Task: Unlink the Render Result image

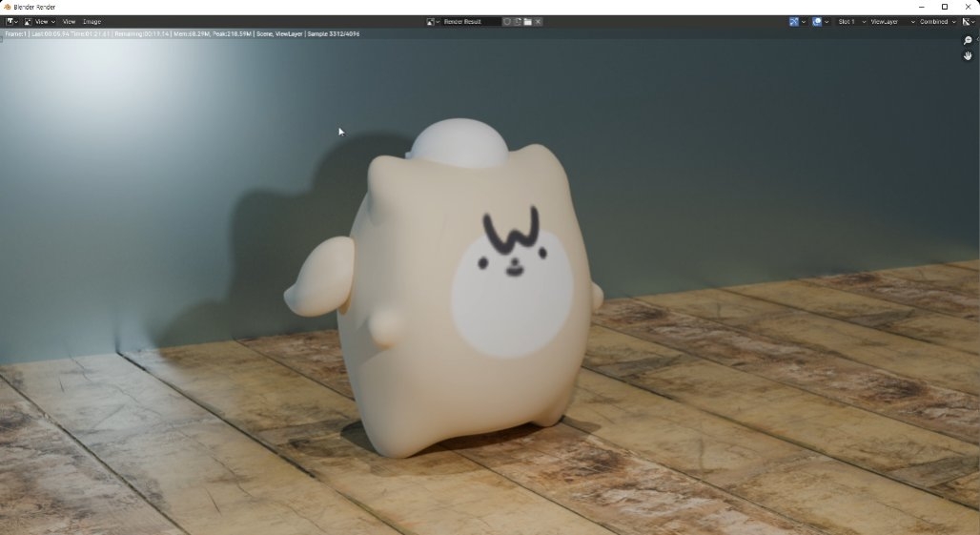Action: point(538,21)
